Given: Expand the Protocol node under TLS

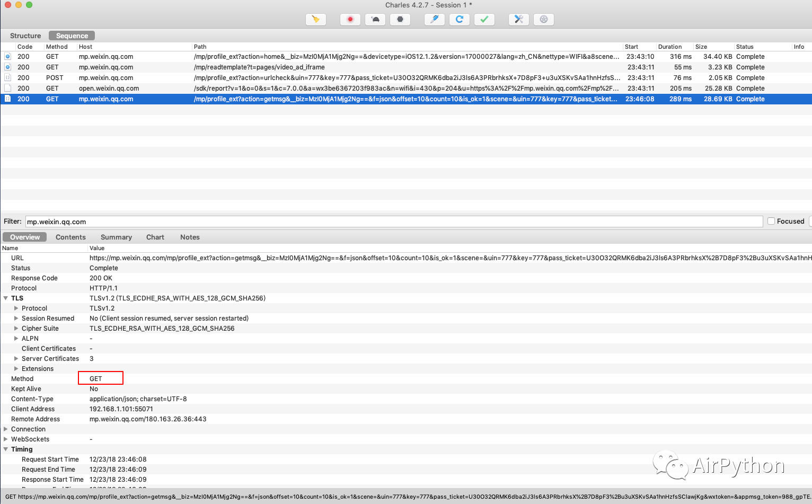Looking at the screenshot, I should [16, 308].
